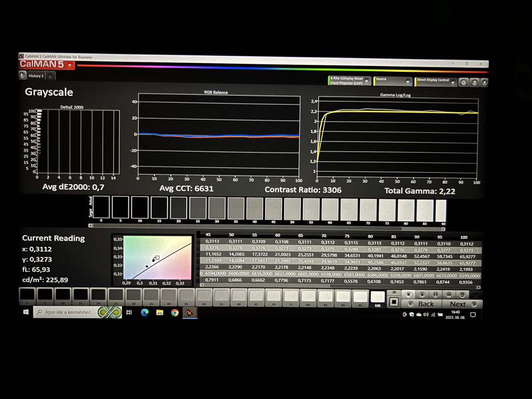Switch to the History 1 tab
The width and height of the screenshot is (532, 399).
pyautogui.click(x=36, y=76)
